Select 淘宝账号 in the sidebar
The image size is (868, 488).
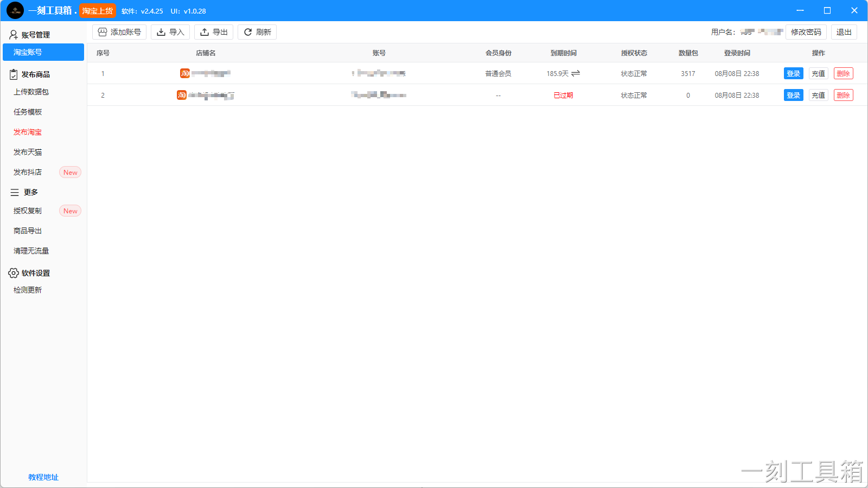click(x=43, y=52)
